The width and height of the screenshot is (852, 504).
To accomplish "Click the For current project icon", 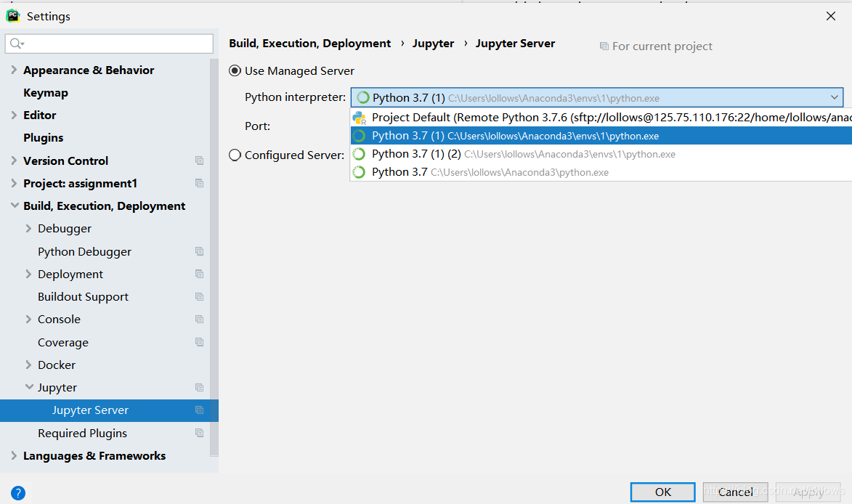I will (604, 46).
